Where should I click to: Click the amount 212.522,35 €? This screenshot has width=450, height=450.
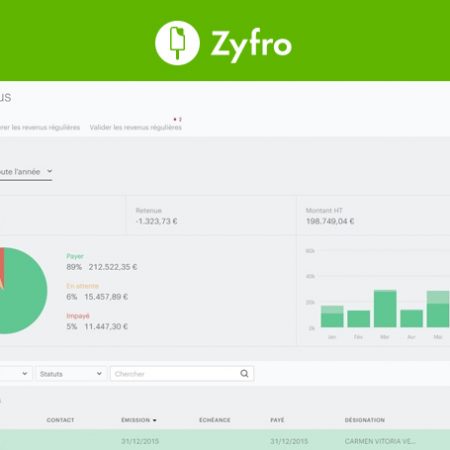tap(113, 267)
